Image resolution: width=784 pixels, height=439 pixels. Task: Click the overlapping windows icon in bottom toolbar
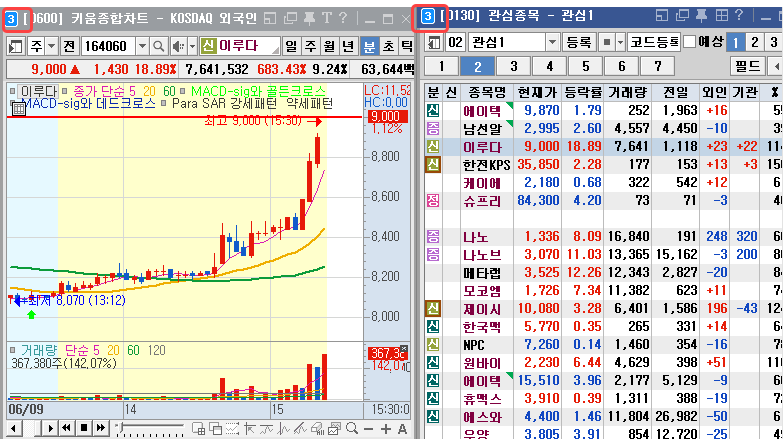[216, 428]
